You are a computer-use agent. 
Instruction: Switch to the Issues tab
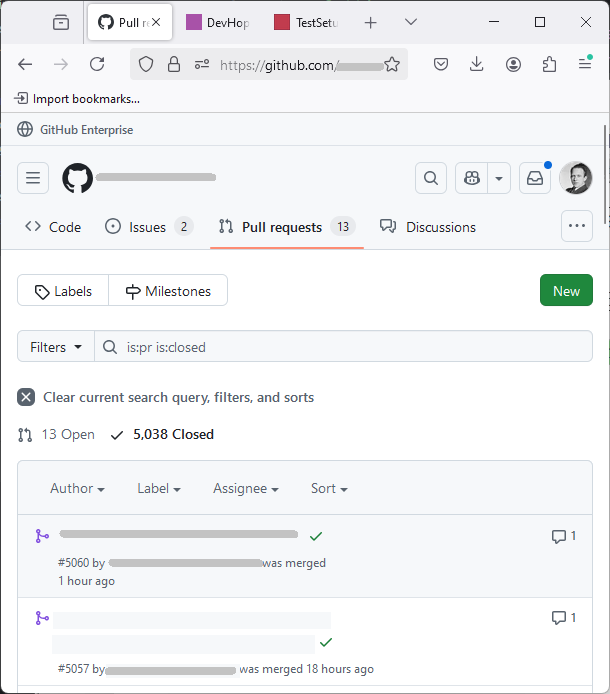149,227
